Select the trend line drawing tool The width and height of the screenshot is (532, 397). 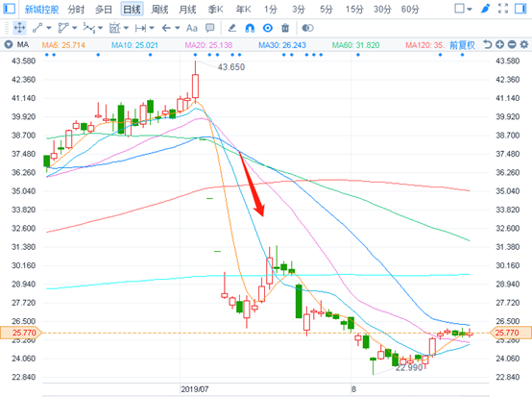pyautogui.click(x=37, y=28)
